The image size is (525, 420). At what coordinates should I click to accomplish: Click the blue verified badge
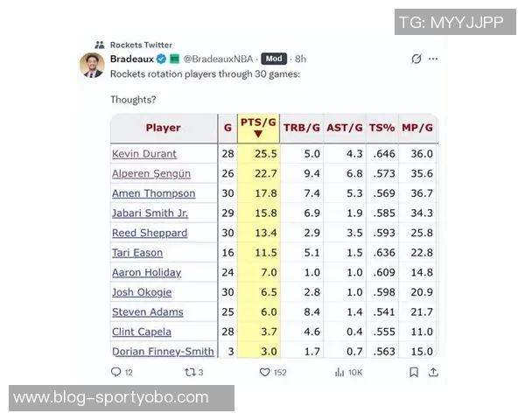[161, 59]
